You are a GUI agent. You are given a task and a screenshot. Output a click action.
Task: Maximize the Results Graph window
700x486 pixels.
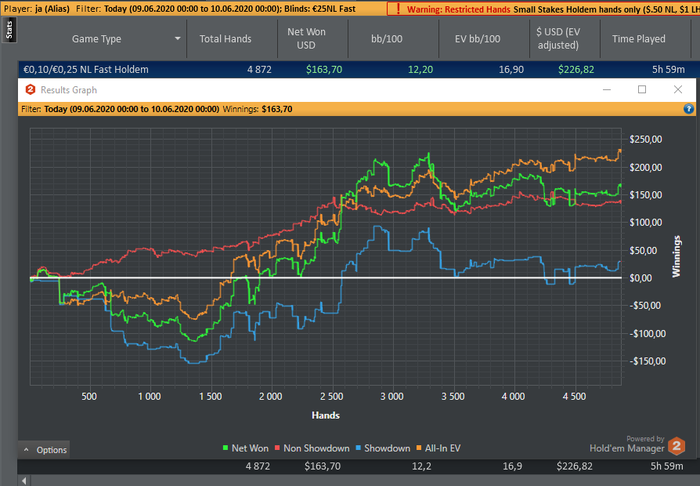click(x=642, y=90)
